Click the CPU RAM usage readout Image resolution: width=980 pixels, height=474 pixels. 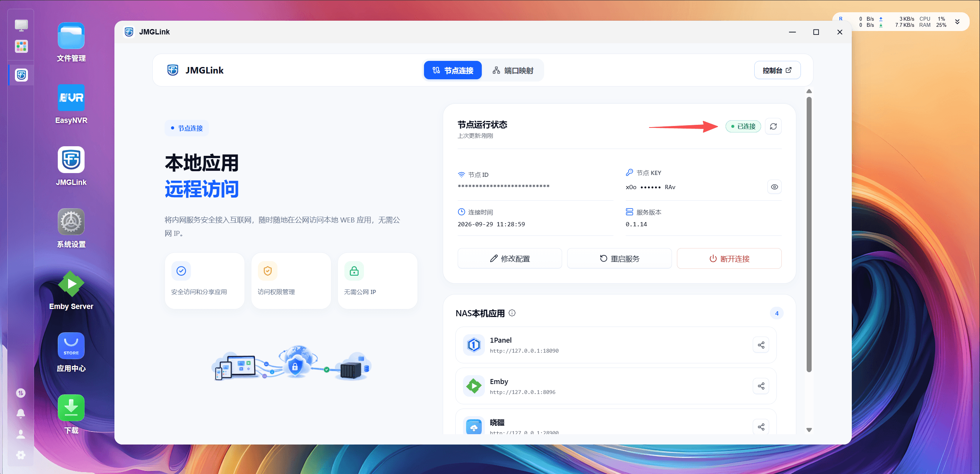(x=933, y=22)
